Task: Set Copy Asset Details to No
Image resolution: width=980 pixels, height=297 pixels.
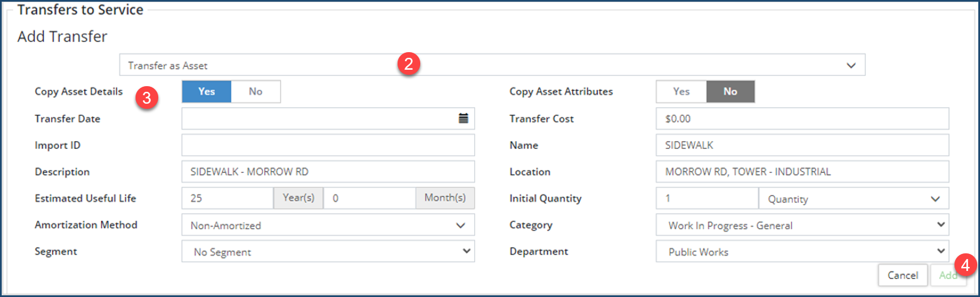Action: (255, 92)
